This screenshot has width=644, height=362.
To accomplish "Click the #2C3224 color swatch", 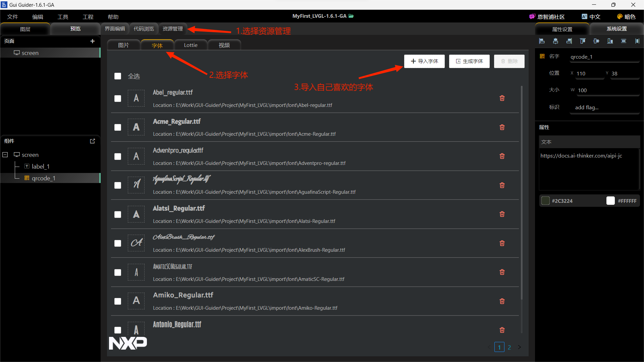I will [x=545, y=201].
